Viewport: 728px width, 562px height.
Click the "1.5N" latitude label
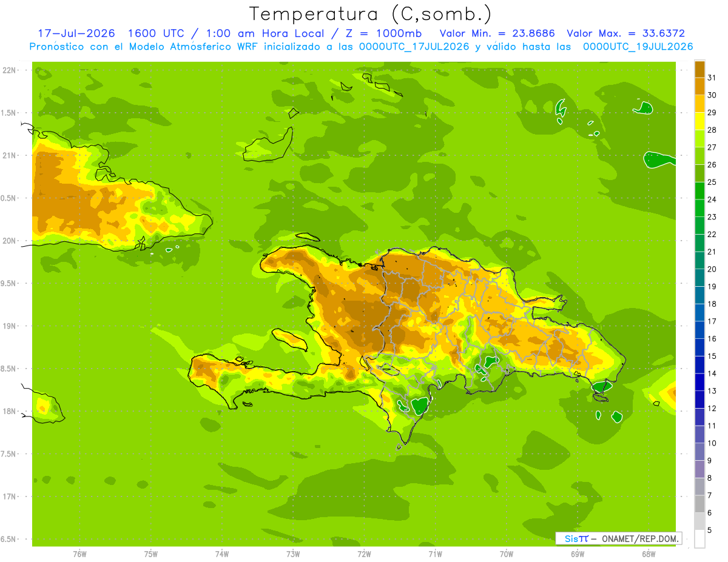(10, 113)
